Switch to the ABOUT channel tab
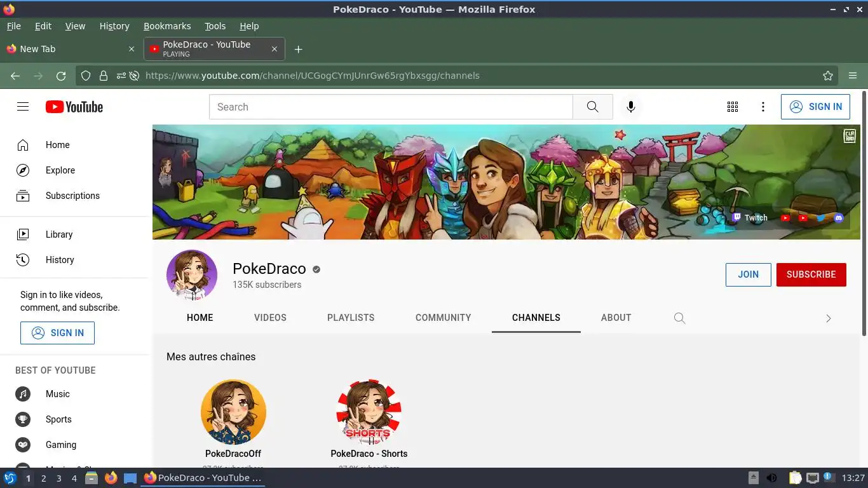Image resolution: width=868 pixels, height=488 pixels. tap(616, 318)
